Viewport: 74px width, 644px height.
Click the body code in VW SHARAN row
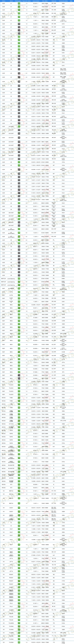54,610
